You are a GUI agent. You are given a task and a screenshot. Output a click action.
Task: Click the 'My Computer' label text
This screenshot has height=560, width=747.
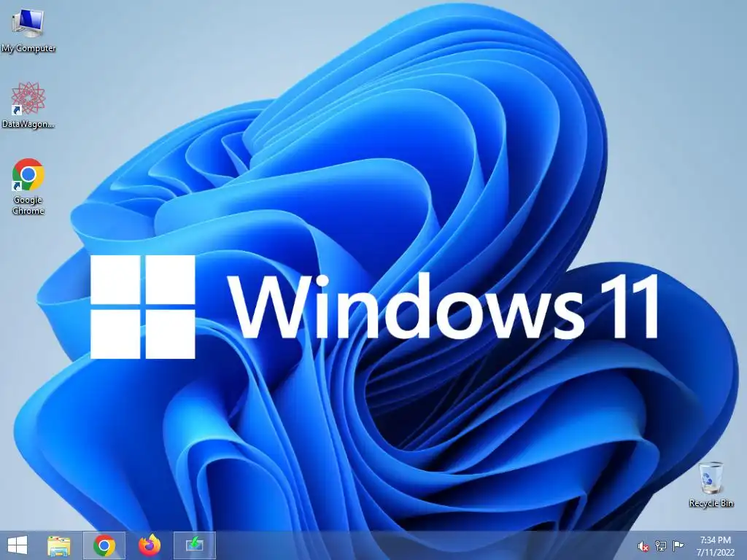[28, 48]
